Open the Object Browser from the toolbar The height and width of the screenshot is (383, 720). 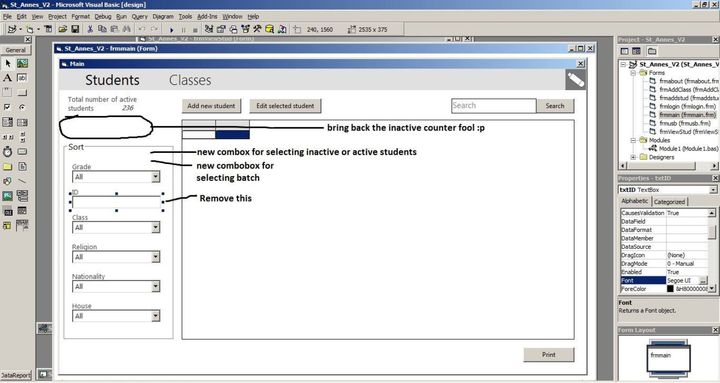click(x=245, y=29)
